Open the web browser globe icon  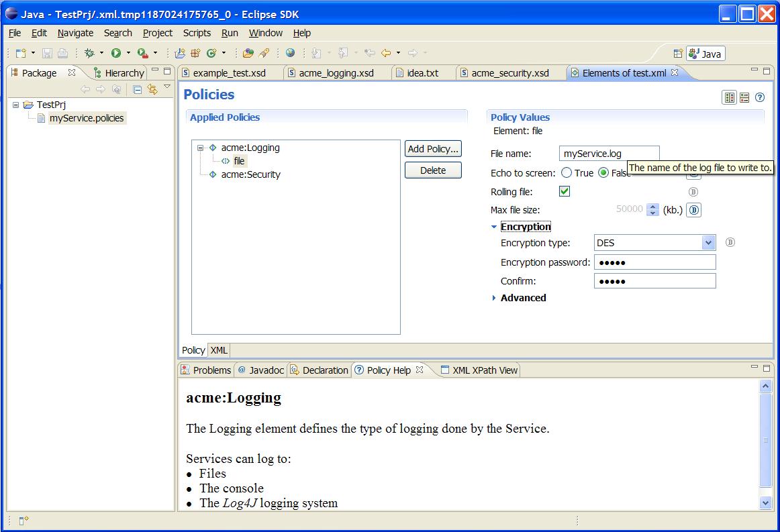[x=291, y=53]
